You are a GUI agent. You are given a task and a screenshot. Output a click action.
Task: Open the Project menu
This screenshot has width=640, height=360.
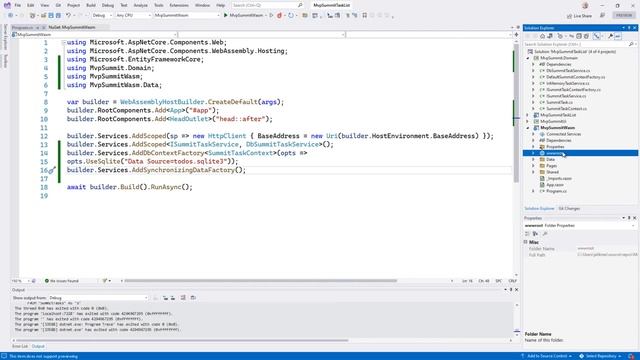[73, 5]
